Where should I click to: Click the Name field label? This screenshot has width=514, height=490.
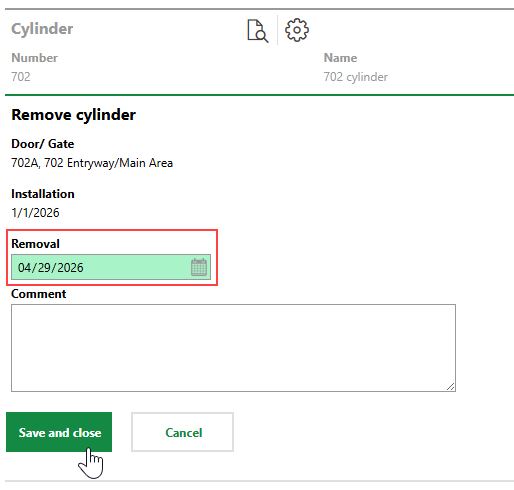click(340, 58)
